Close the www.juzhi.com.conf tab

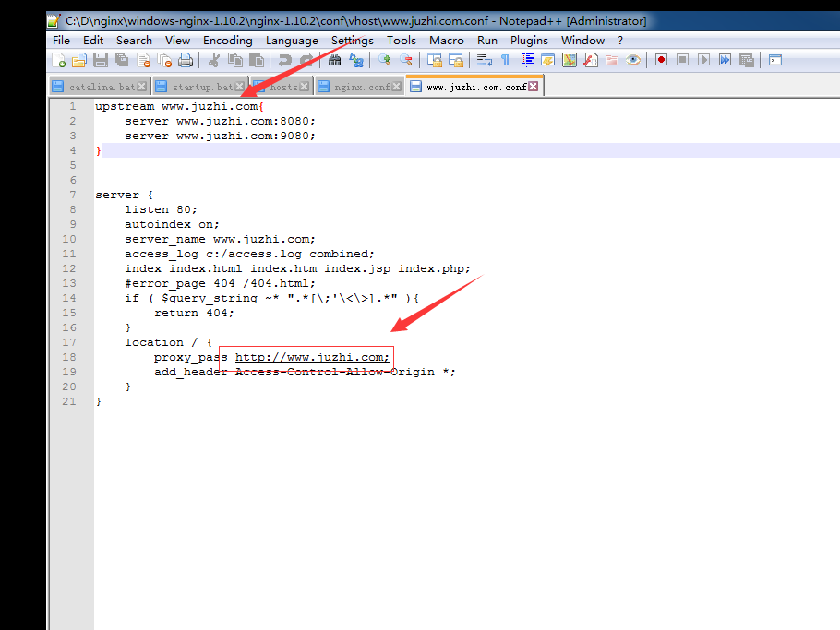(533, 86)
